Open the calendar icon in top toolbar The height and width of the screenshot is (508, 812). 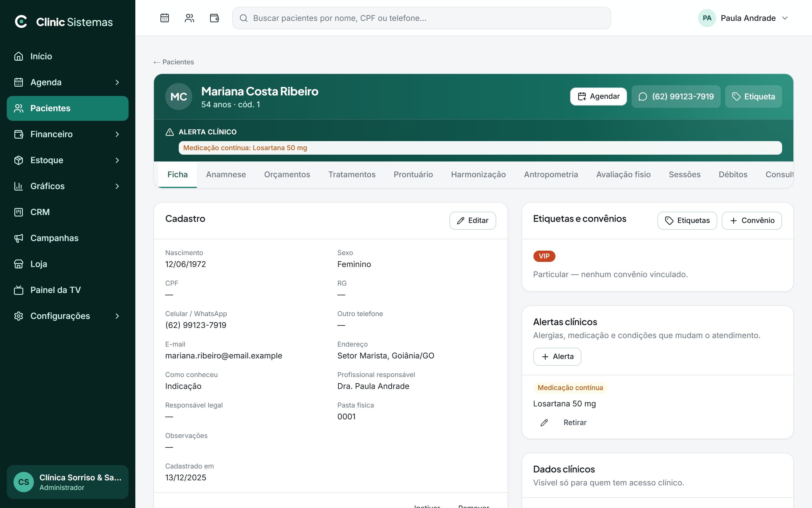point(164,18)
